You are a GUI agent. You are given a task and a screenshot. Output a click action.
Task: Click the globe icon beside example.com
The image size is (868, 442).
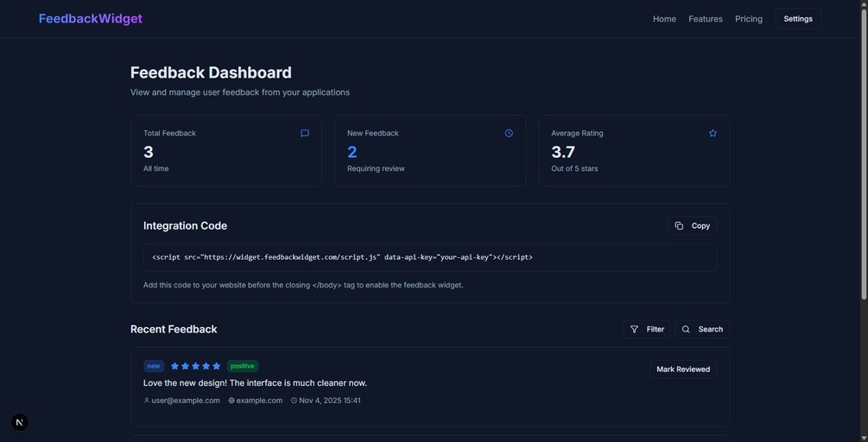pyautogui.click(x=231, y=401)
